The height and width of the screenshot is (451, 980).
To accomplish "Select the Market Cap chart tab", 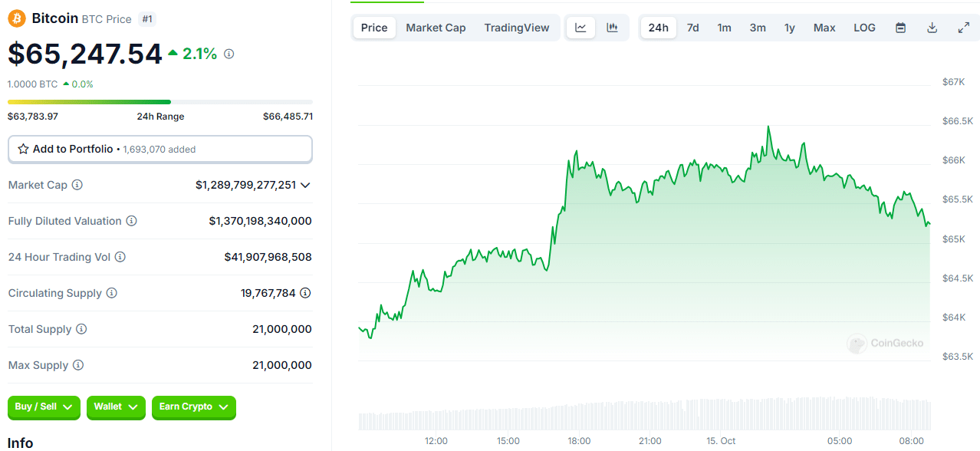I will click(436, 28).
